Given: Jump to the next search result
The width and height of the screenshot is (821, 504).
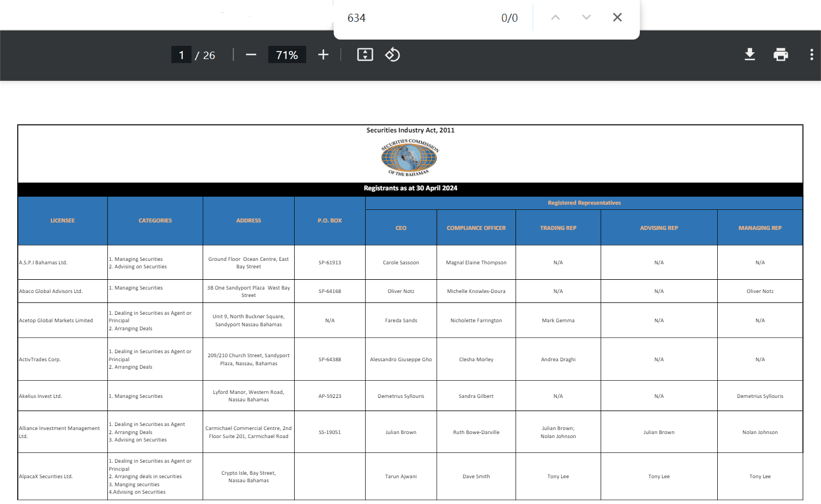Looking at the screenshot, I should point(586,17).
